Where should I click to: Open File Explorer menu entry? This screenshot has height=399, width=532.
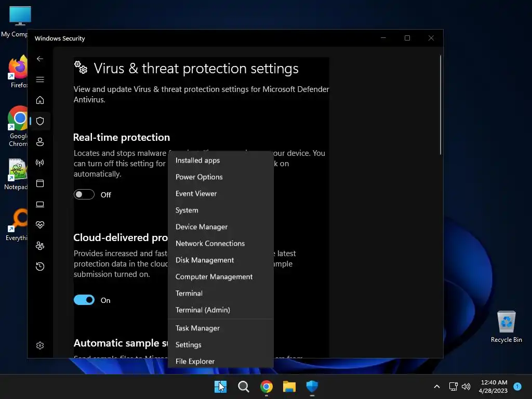pos(220,362)
